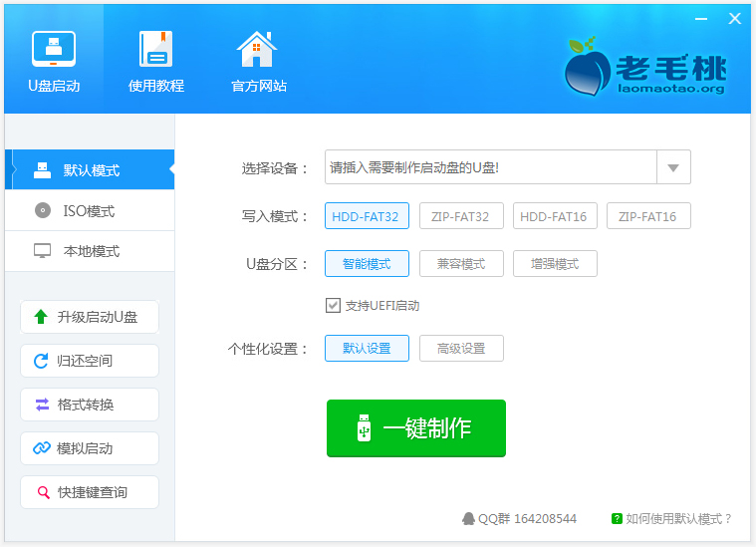Launch the 模拟启动 tool
This screenshot has height=547, width=756.
[x=89, y=448]
